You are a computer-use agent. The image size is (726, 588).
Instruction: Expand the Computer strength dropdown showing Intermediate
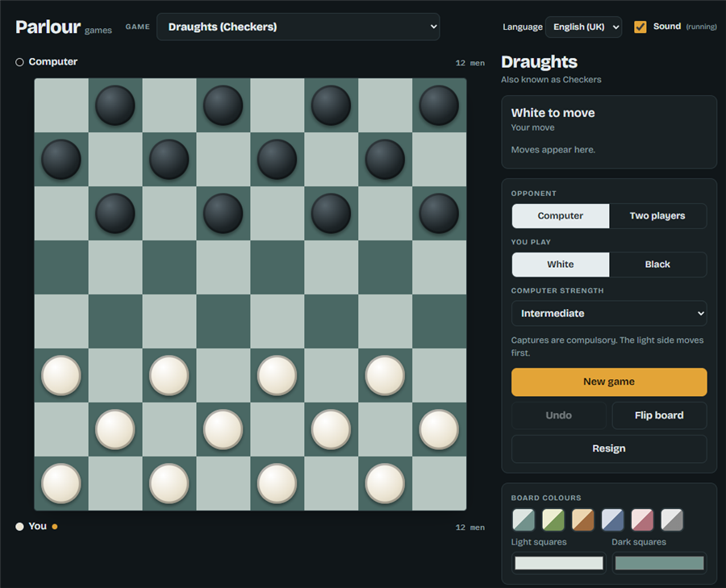[x=609, y=314]
